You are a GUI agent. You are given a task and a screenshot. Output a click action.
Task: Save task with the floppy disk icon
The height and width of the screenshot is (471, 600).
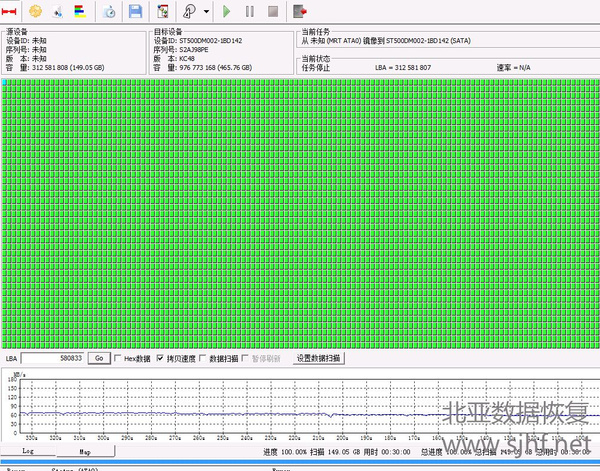tap(135, 11)
